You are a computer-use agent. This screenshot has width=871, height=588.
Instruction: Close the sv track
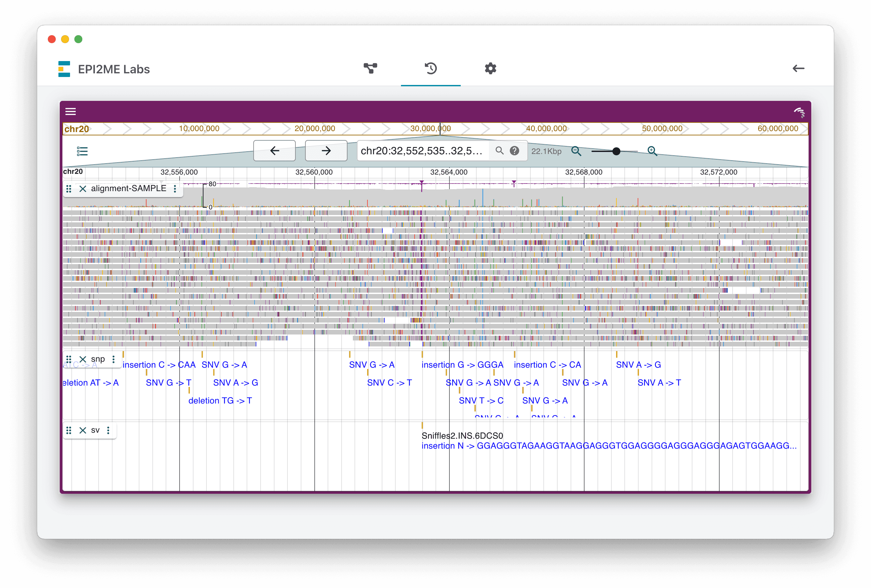click(83, 430)
